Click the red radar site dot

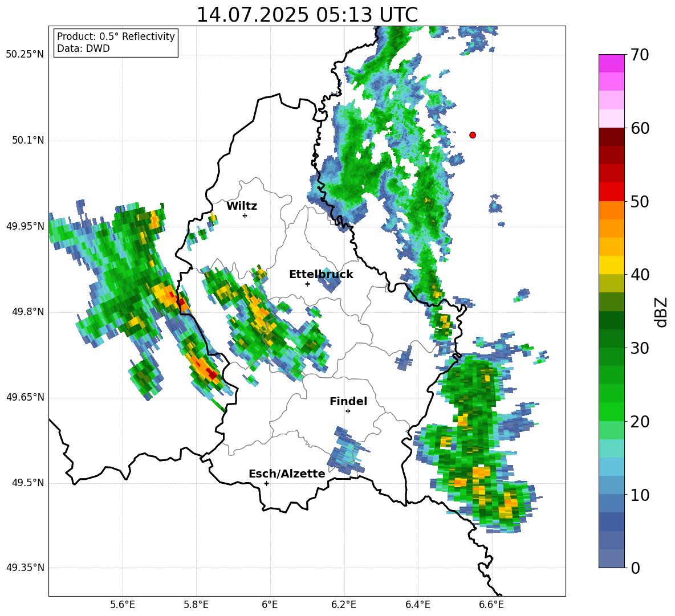coord(473,135)
